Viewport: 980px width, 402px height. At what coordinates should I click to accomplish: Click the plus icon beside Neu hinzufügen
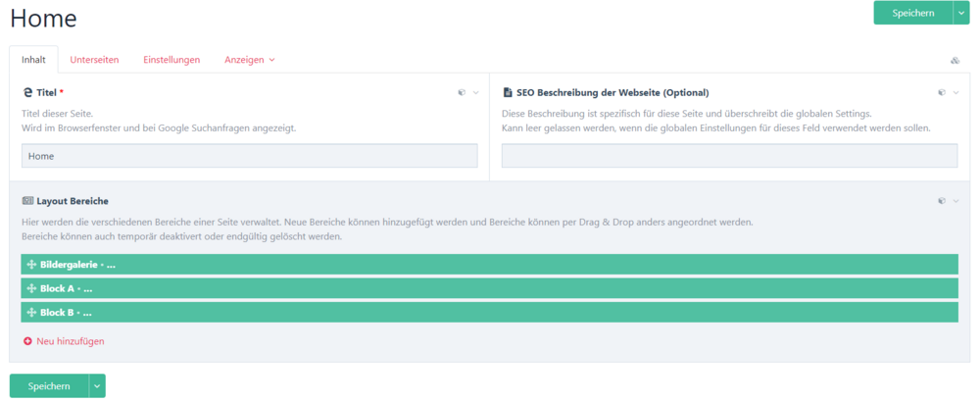27,341
